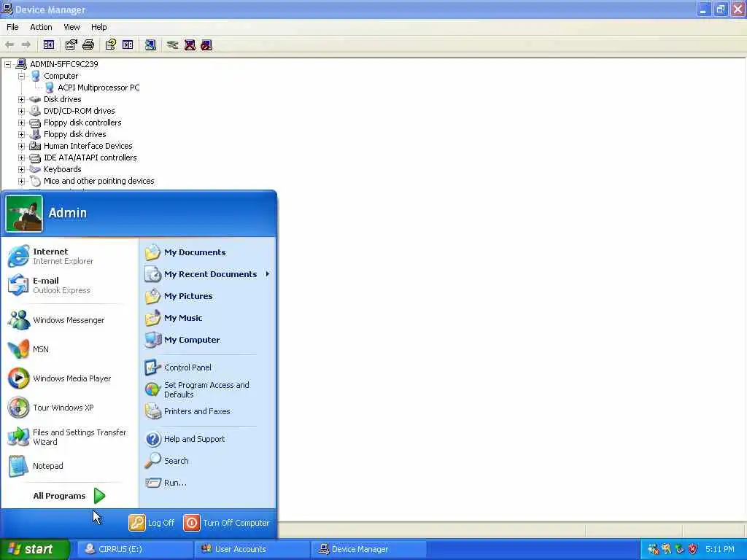Click the Show/Hide Action Pane toolbar icon
The image size is (747, 560).
[x=128, y=44]
